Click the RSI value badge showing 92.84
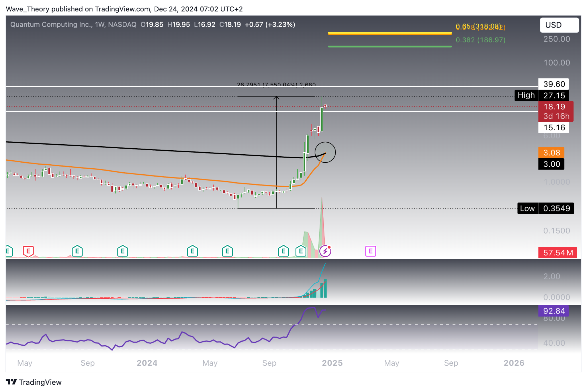The height and width of the screenshot is (392, 587). coord(554,311)
